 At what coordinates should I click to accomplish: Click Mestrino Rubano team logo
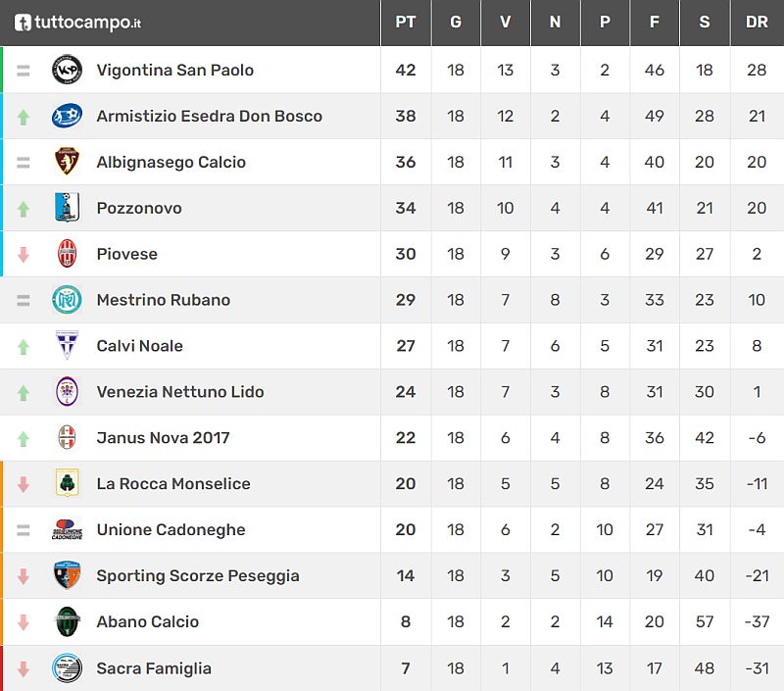coord(67,300)
